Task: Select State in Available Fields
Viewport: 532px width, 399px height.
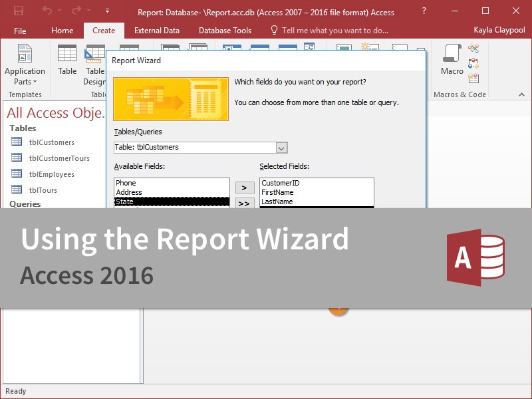Action: coord(172,201)
